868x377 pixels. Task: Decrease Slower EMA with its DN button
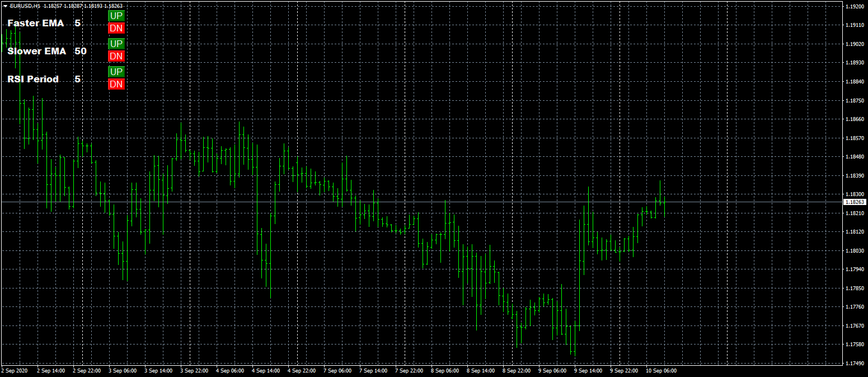[116, 56]
